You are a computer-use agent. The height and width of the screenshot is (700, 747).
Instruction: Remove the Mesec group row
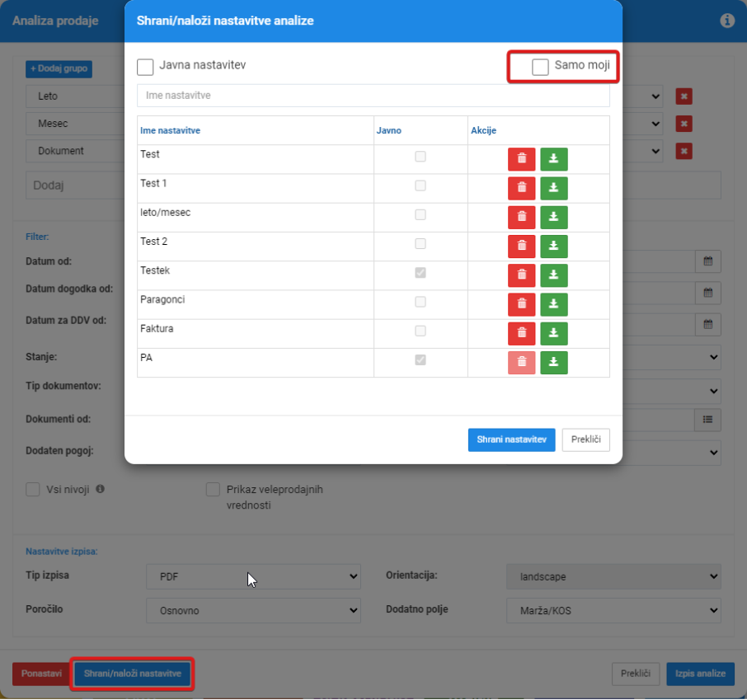pyautogui.click(x=684, y=124)
